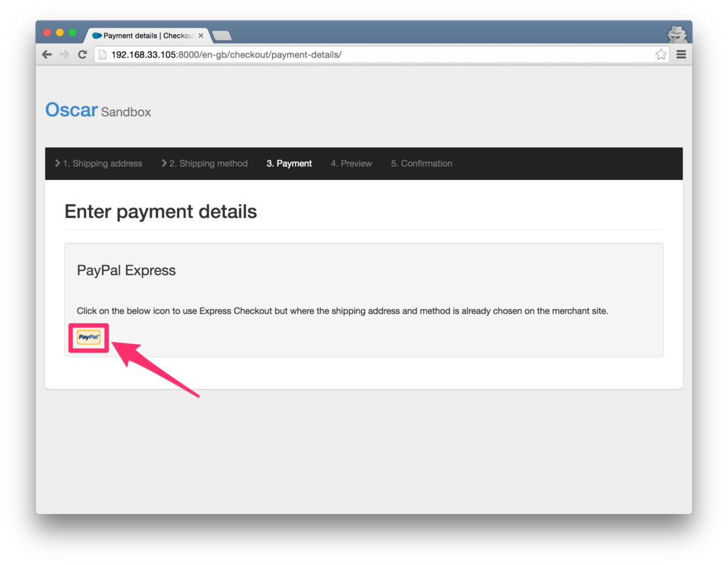This screenshot has height=565, width=728.
Task: Reload the page with the refresh icon
Action: (82, 55)
